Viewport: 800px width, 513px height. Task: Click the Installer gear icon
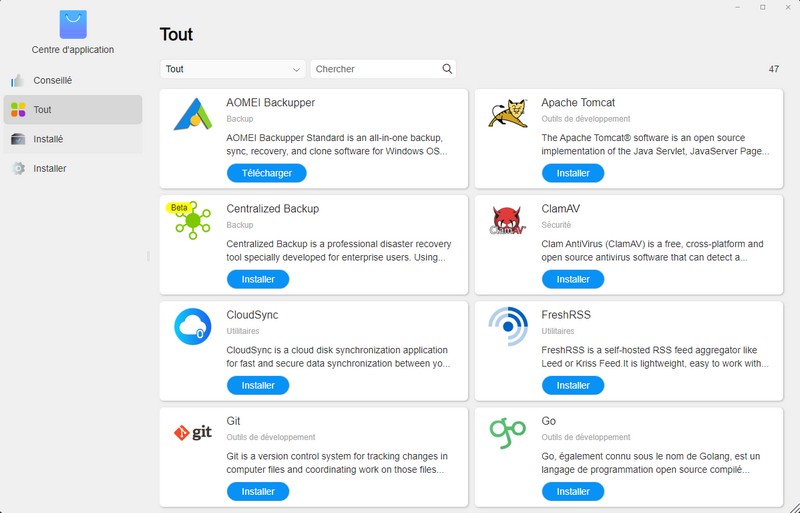18,168
